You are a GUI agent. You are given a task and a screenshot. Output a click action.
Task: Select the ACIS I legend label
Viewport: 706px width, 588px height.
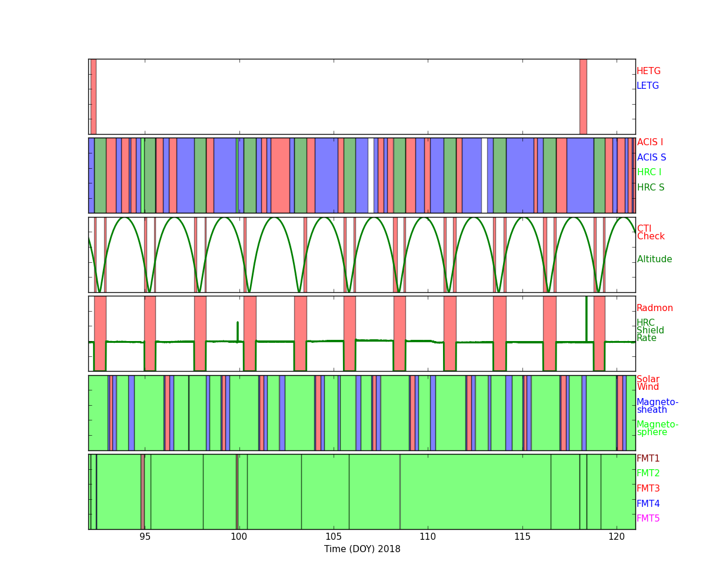pos(650,142)
